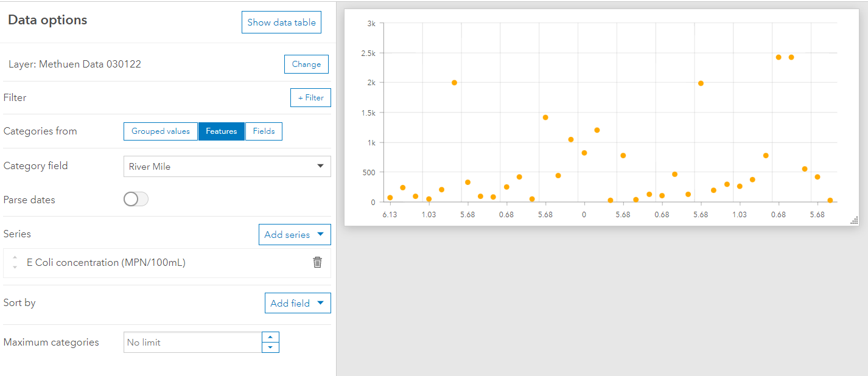Click the rightmost data point in the chart
The image size is (868, 376).
tap(830, 200)
